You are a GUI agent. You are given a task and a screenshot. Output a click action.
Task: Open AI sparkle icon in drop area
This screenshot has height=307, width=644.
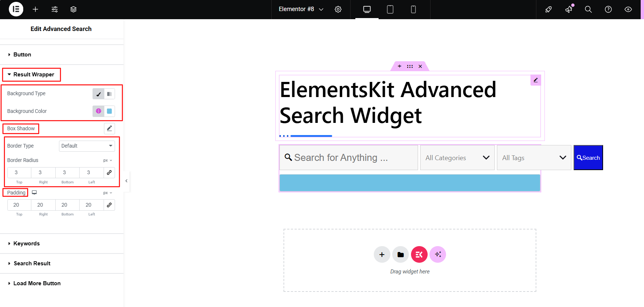tap(438, 255)
